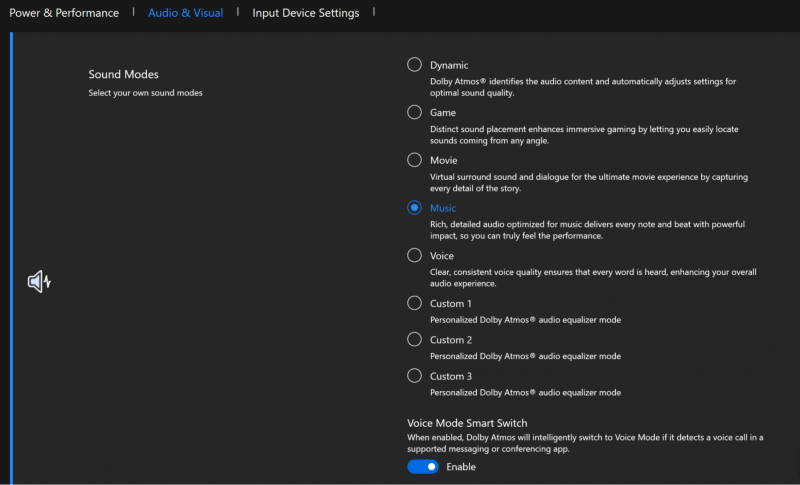Switch to Voice sound mode

pos(414,255)
